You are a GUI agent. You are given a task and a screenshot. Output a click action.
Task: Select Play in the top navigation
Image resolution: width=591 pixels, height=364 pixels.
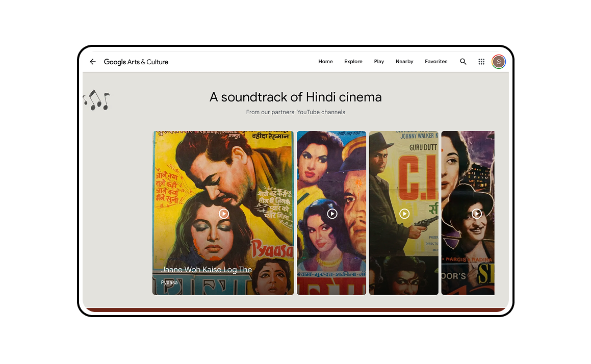pos(379,62)
